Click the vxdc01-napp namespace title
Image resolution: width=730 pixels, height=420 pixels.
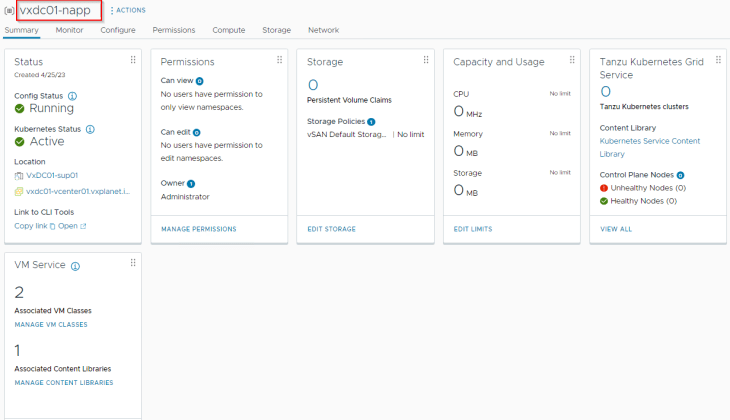pos(55,10)
